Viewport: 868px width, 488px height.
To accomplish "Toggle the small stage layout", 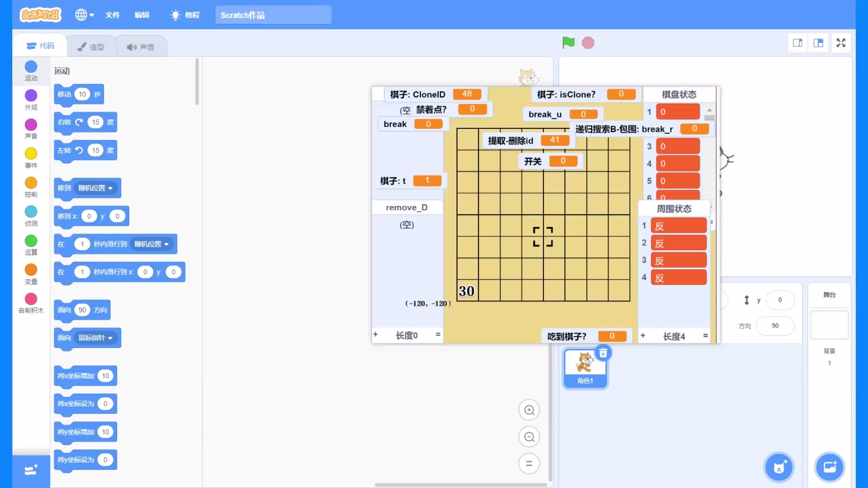I will tap(797, 42).
